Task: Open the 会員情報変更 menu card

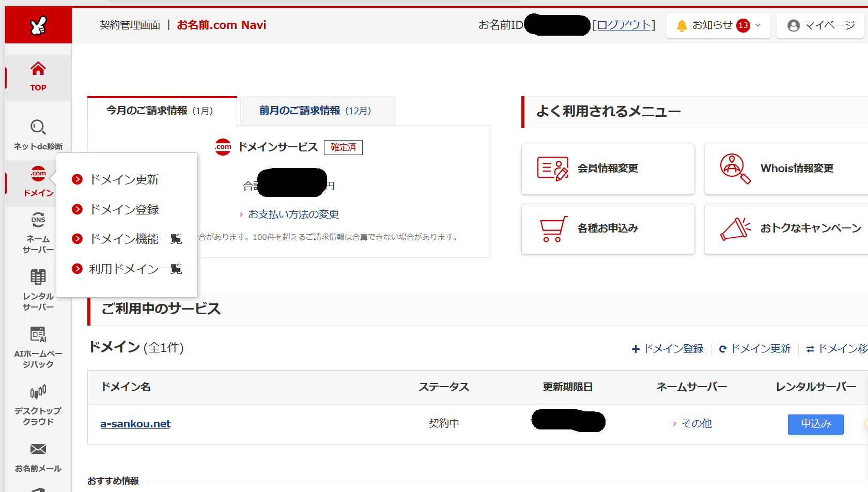Action: [608, 169]
